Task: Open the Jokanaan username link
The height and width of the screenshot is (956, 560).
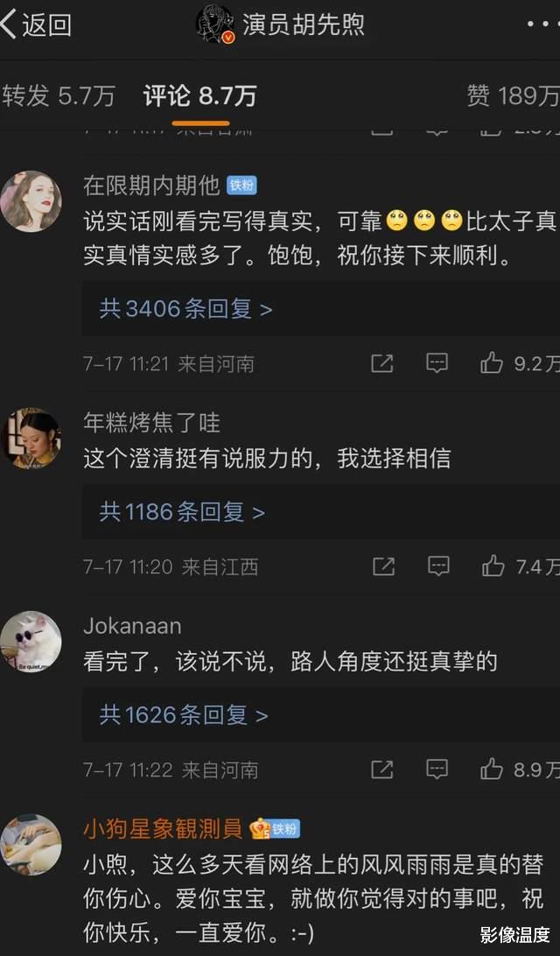Action: 132,626
